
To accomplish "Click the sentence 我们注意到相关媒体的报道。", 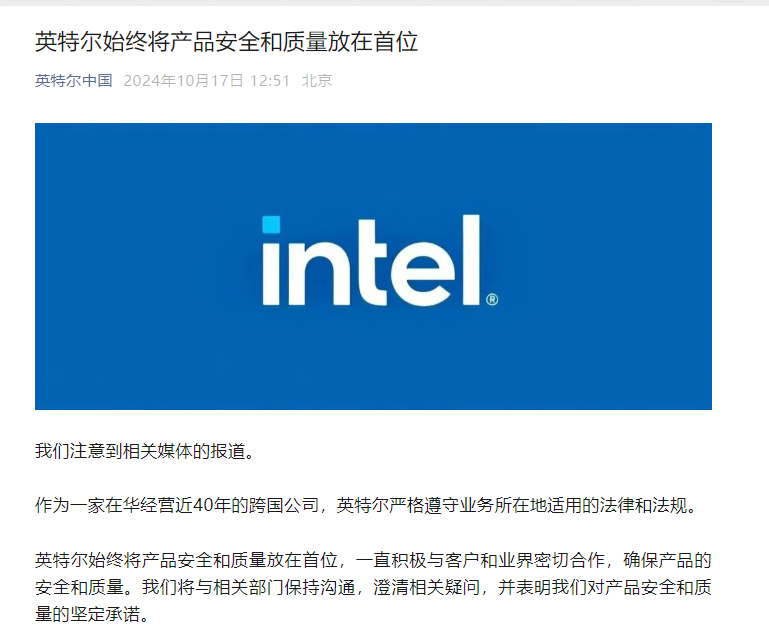I will [146, 452].
